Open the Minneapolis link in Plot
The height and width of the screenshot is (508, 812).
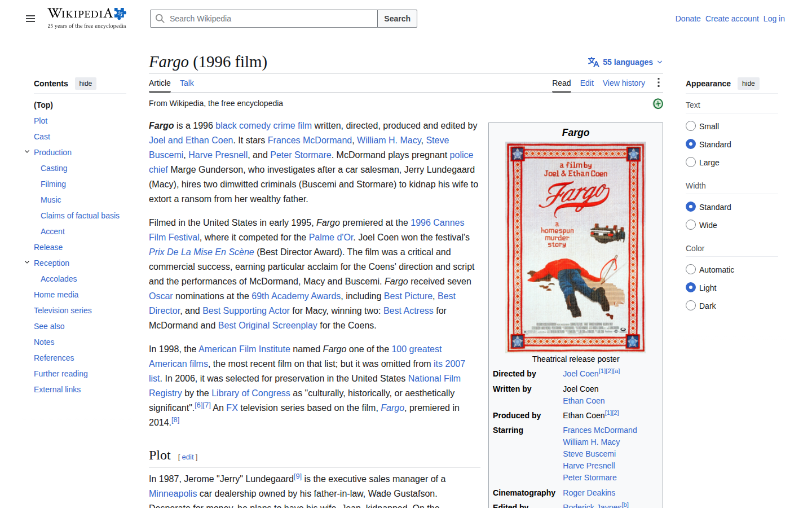click(x=173, y=493)
